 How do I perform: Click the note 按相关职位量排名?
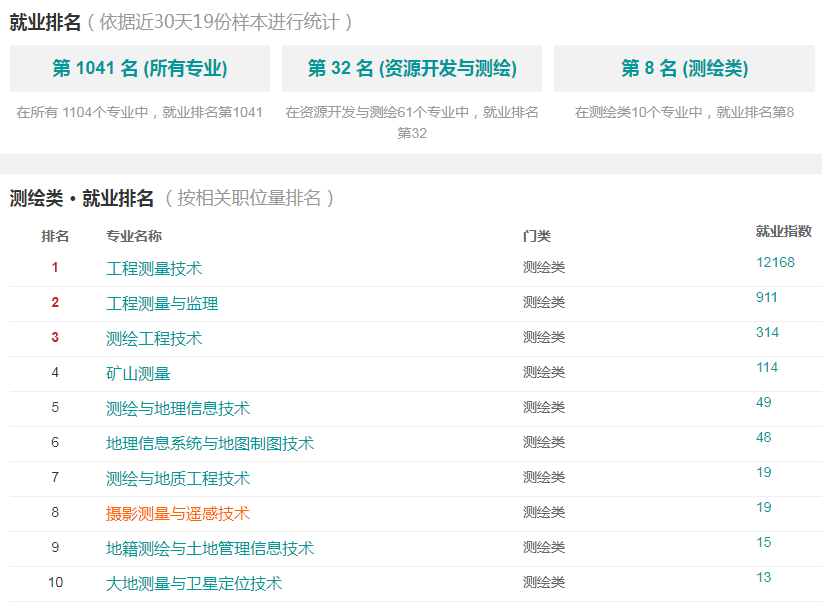coord(249,199)
